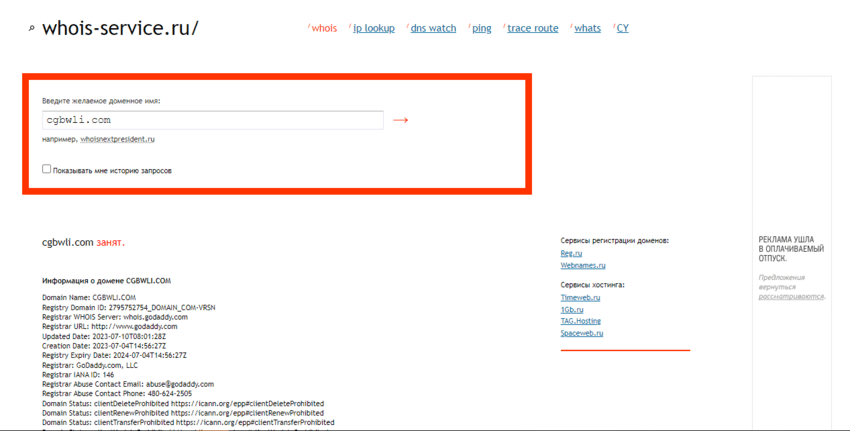Select trace route in the top menu
Viewport: 850px width, 431px height.
(x=533, y=29)
